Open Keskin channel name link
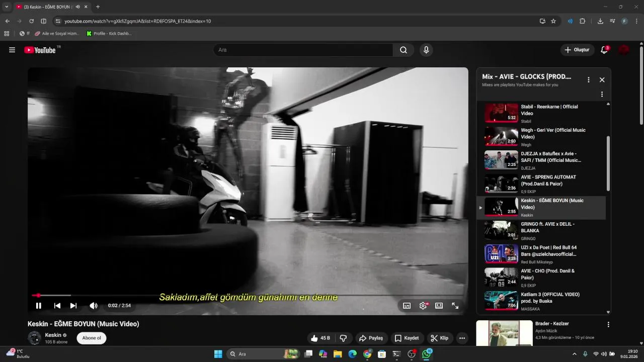Viewport: 644px width, 362px height. [53, 335]
